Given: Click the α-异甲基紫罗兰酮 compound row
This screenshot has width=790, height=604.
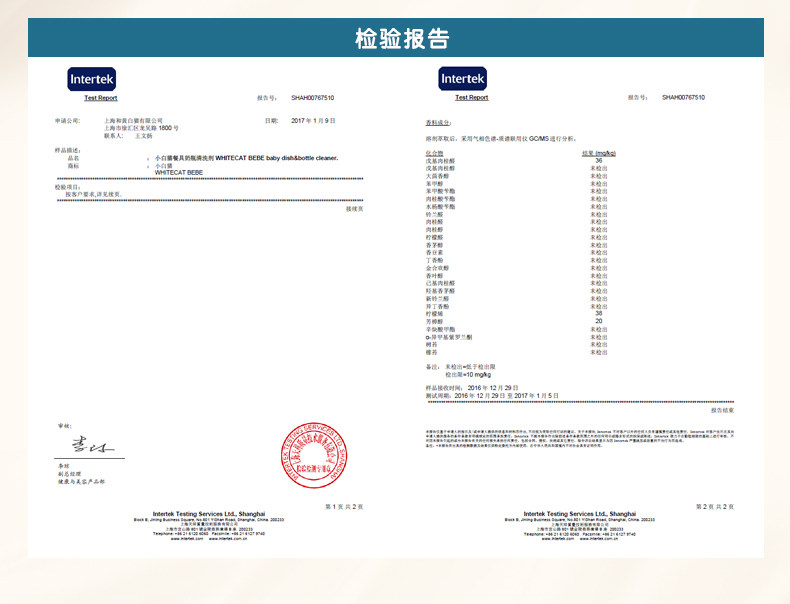Looking at the screenshot, I should click(516, 337).
